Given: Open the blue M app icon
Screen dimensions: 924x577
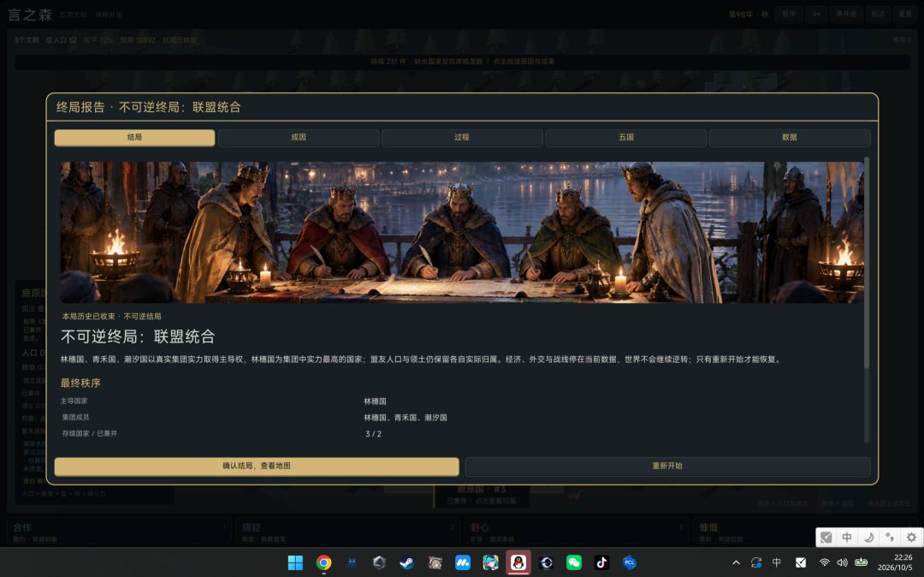Looking at the screenshot, I should tap(463, 562).
